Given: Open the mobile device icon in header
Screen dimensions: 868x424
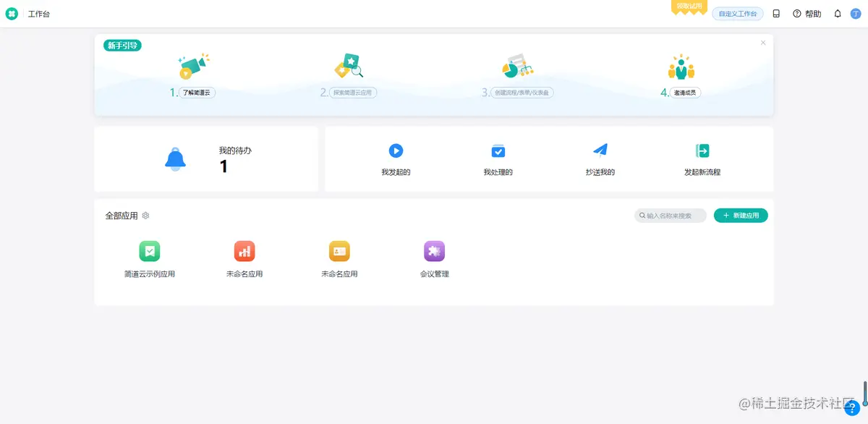Looking at the screenshot, I should click(776, 14).
